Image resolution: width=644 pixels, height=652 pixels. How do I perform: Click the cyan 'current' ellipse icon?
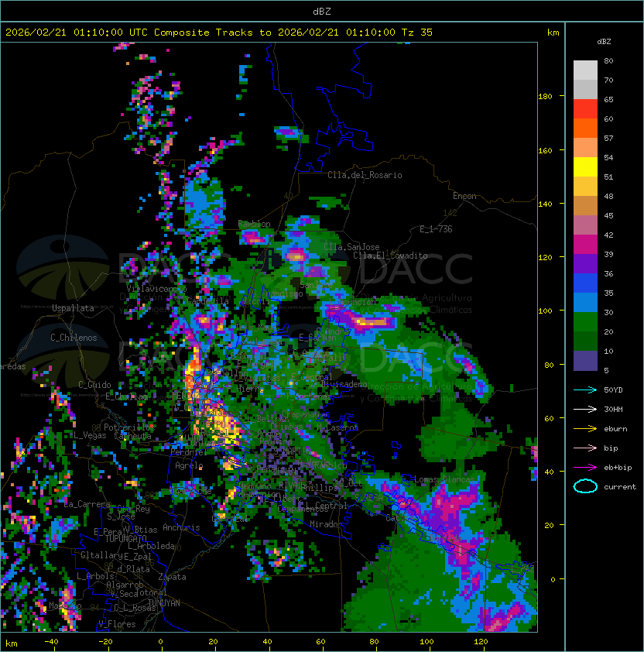(585, 486)
